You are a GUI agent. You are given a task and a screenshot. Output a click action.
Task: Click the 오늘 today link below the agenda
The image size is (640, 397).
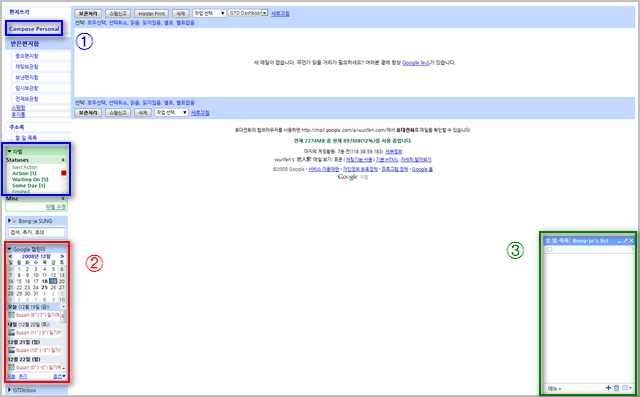click(11, 376)
